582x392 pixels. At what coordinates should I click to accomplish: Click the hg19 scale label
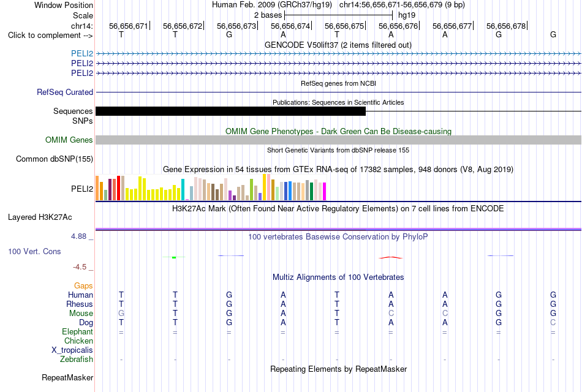click(x=407, y=15)
